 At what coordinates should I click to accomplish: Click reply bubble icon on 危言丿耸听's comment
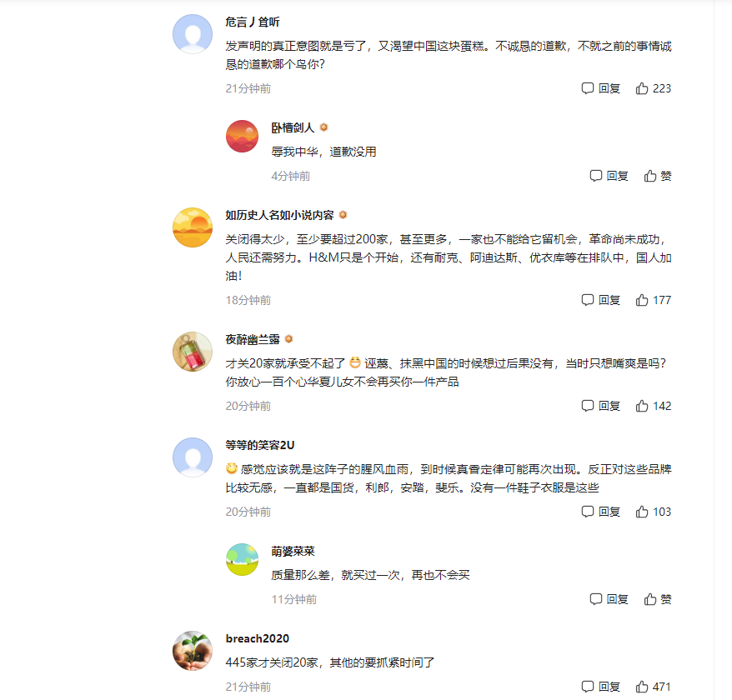[x=587, y=88]
